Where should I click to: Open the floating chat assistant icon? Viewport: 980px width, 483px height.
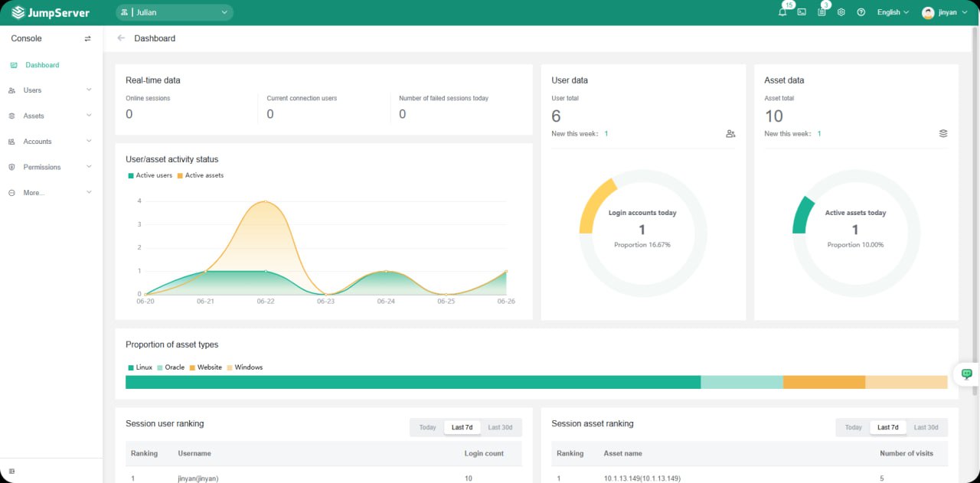(x=966, y=374)
